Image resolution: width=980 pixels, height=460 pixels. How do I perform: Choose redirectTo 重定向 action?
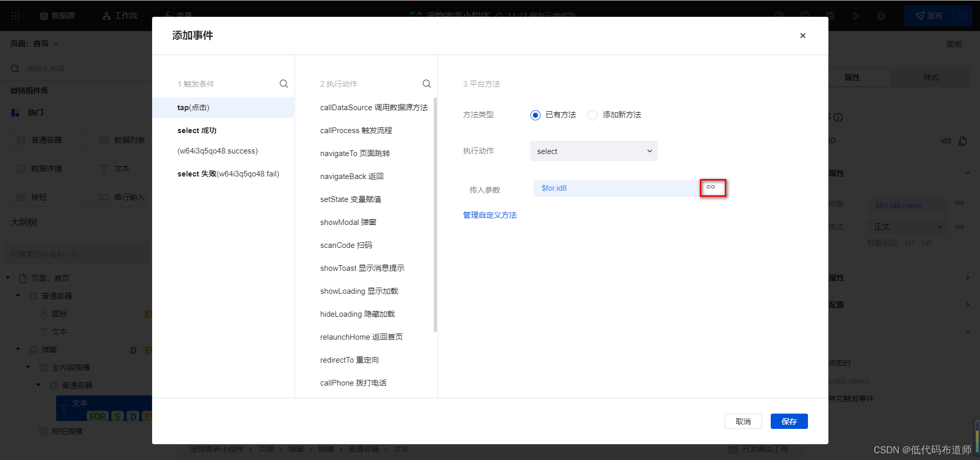[x=349, y=360]
